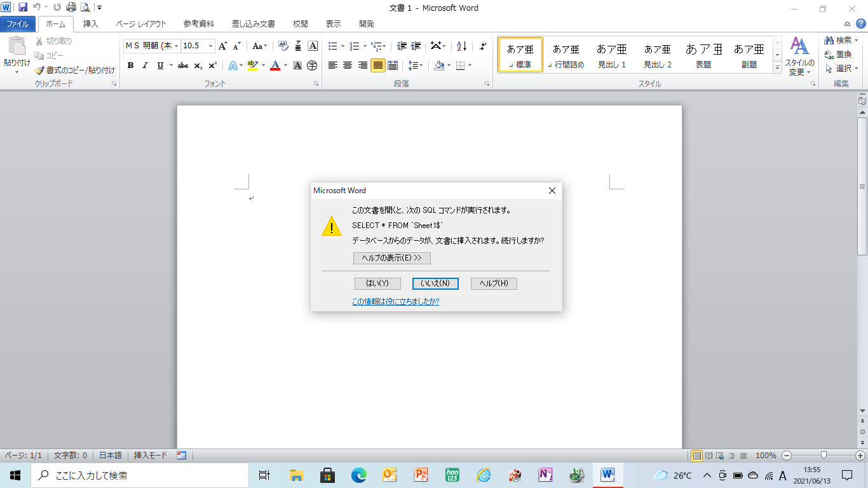Toggle the 挿入モード indicator in status bar

coord(151,456)
